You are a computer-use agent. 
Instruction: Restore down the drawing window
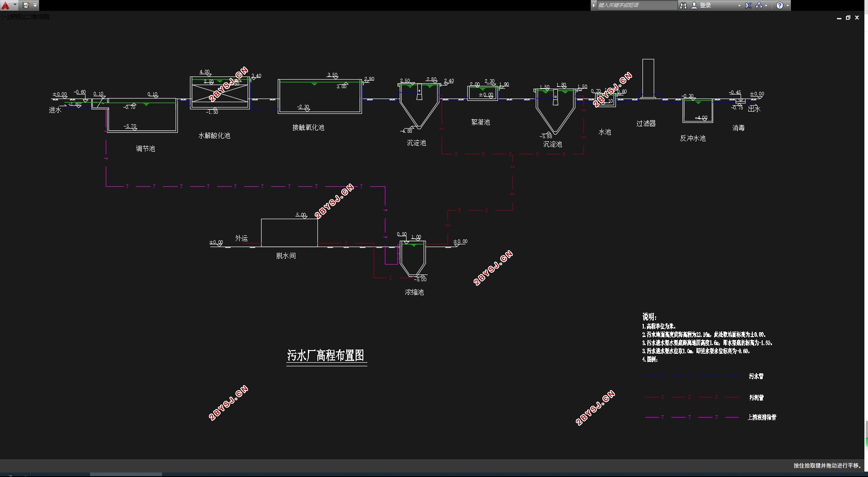(x=848, y=18)
